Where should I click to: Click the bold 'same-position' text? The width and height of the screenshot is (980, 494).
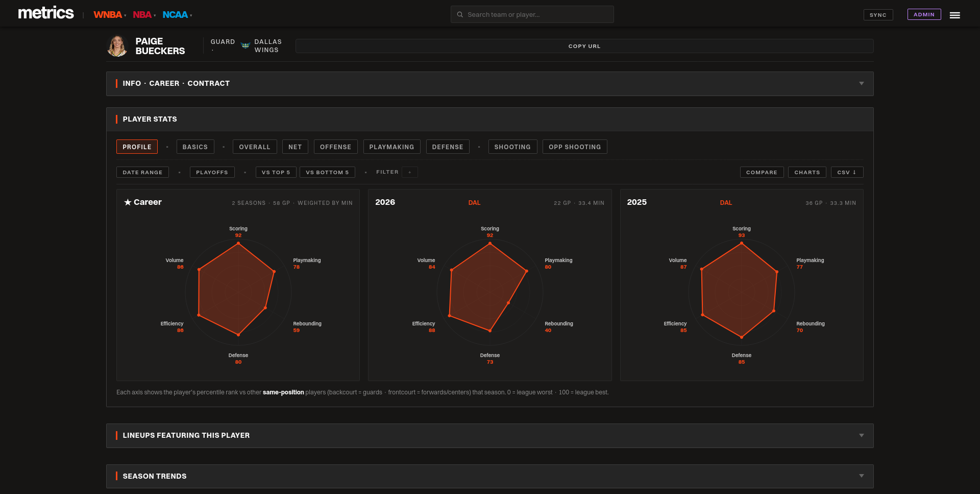[x=283, y=392]
